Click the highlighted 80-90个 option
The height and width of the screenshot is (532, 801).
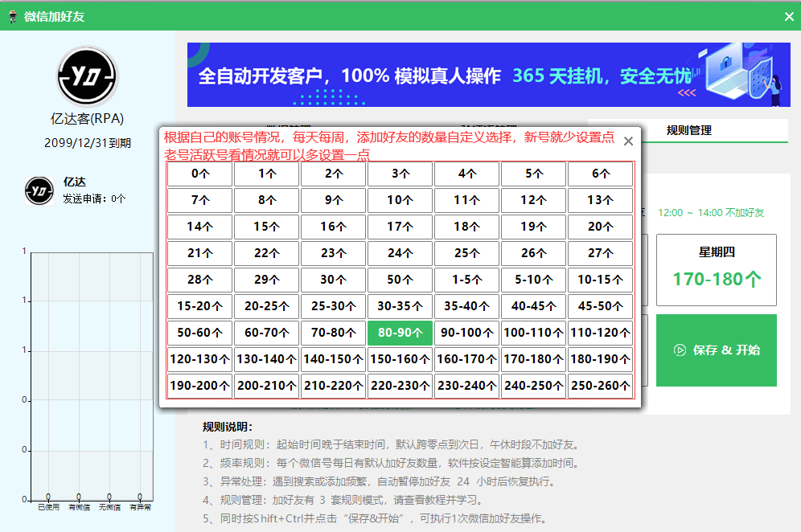pos(400,333)
